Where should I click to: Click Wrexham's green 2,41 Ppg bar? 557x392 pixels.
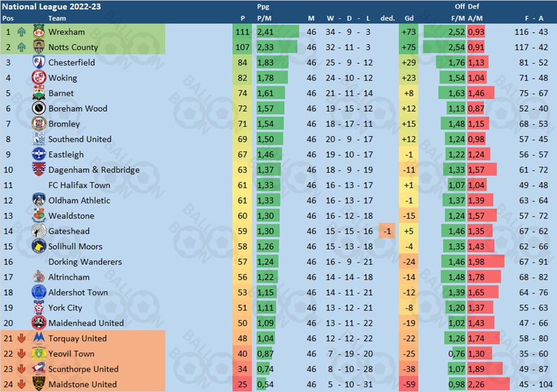click(x=278, y=32)
